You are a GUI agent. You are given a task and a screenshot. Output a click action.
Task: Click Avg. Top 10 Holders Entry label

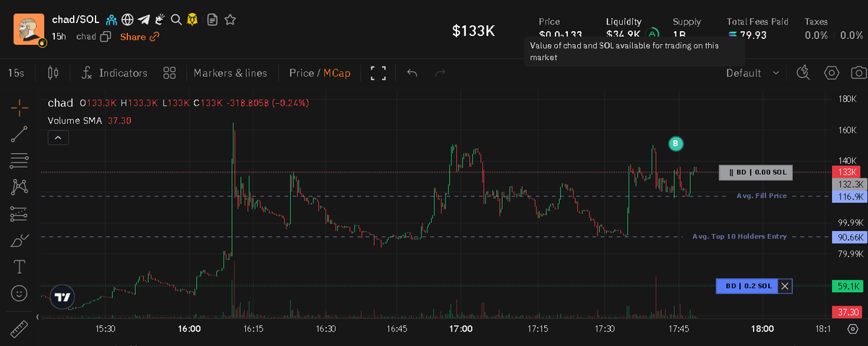[739, 236]
